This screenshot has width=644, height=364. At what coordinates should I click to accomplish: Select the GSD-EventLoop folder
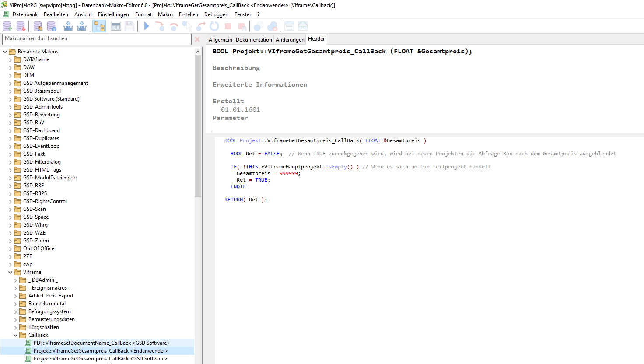(x=41, y=146)
